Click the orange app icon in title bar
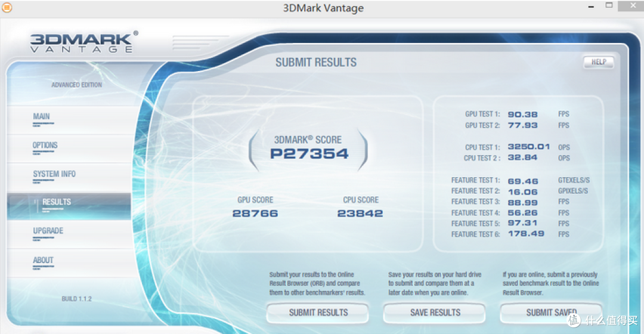This screenshot has width=644, height=334. click(7, 7)
